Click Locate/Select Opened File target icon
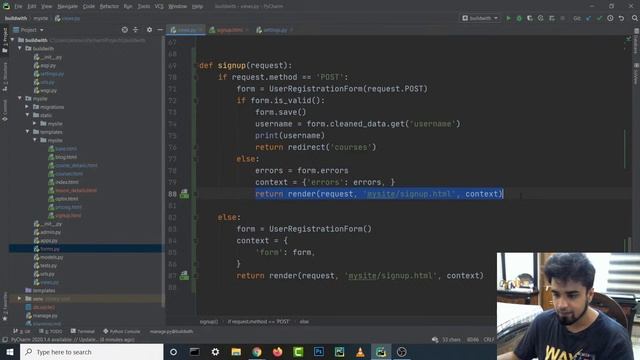This screenshot has width=640, height=360. [124, 30]
